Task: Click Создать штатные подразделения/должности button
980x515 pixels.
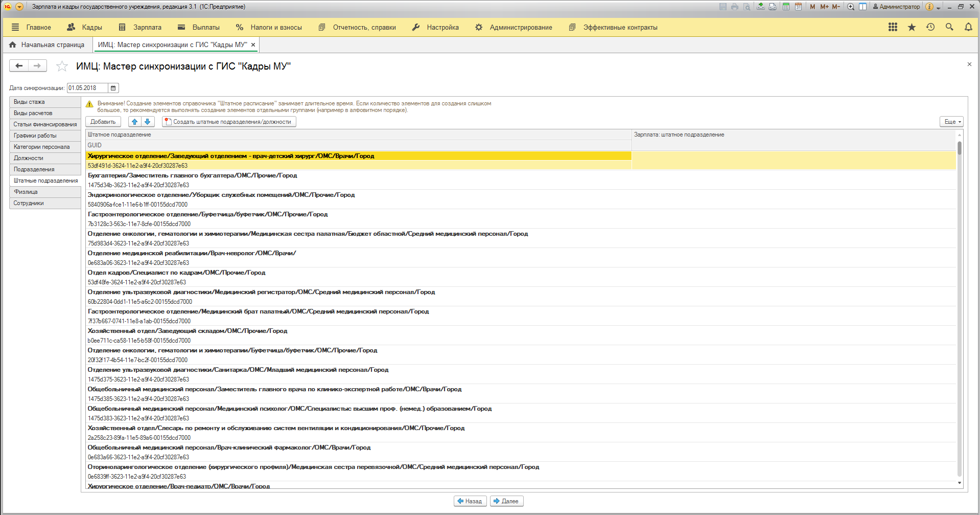Action: 229,122
